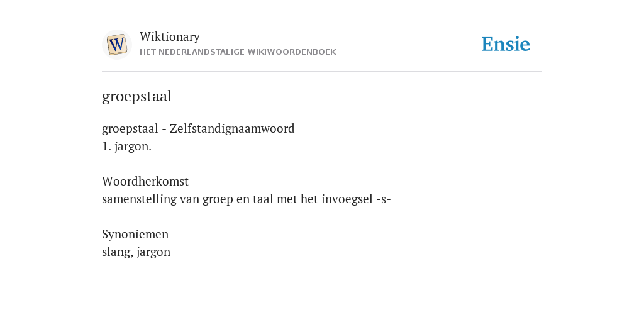Click the word 'Zelfstandignaamwoord'

pyautogui.click(x=232, y=128)
